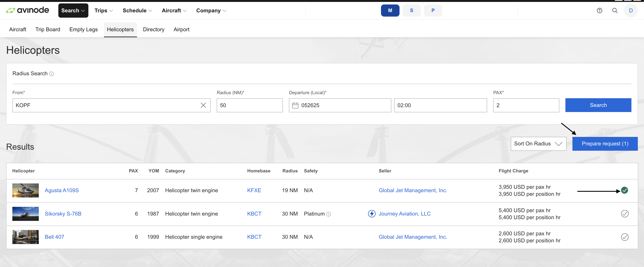The height and width of the screenshot is (267, 644).
Task: Open Global Jet Management link in Agusta row
Action: [x=413, y=190]
